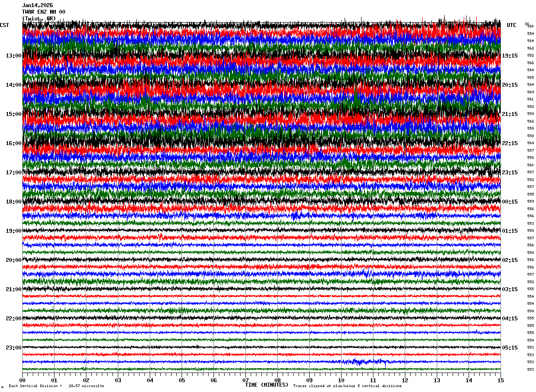Click minute 15 on the time axis
The height and width of the screenshot is (392, 536).
coord(501,380)
